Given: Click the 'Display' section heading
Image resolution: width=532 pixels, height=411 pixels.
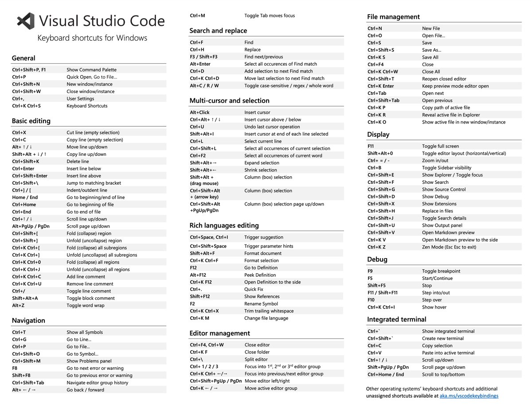Looking at the screenshot, I should (378, 134).
